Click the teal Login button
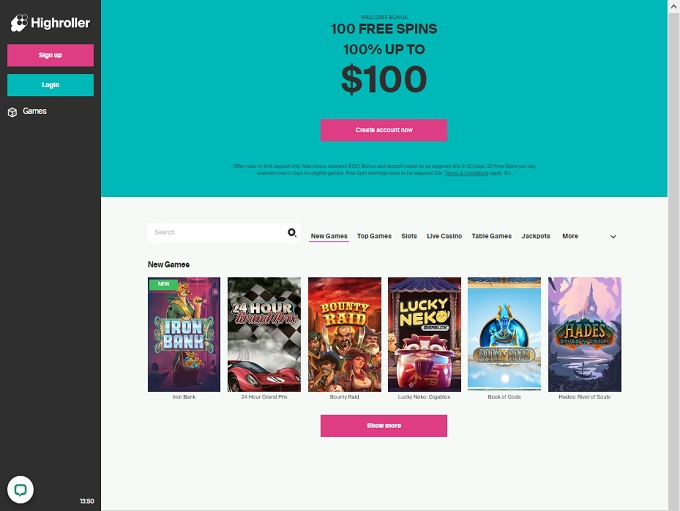 point(50,85)
